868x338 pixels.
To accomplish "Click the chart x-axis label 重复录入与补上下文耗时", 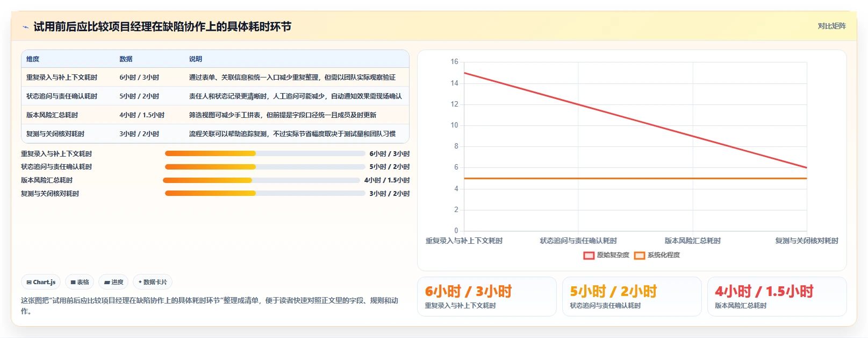I will click(464, 241).
